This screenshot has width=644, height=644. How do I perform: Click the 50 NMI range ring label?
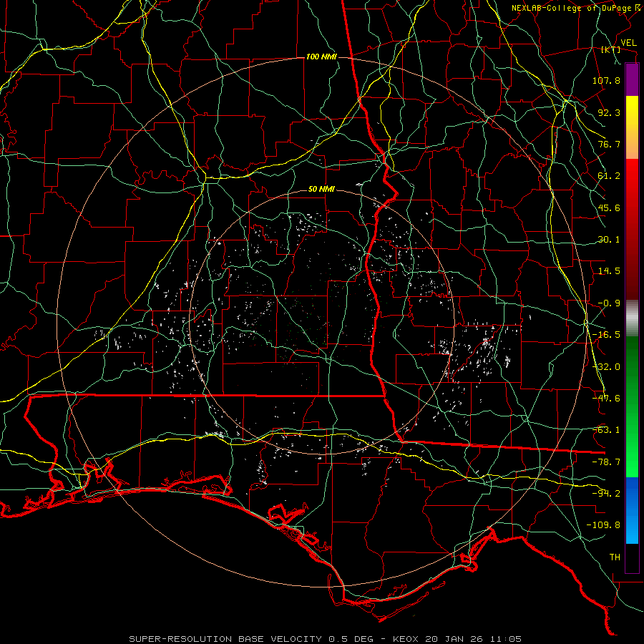[x=321, y=190]
